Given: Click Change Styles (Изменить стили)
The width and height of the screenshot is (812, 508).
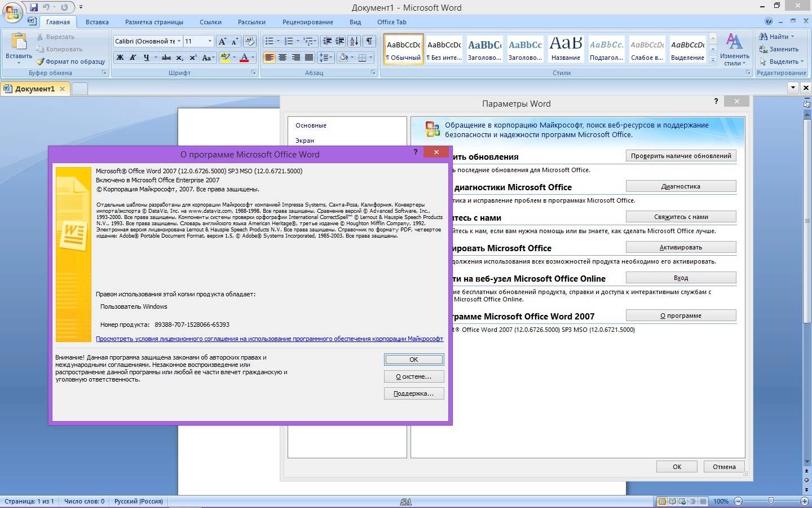Looking at the screenshot, I should tap(734, 50).
